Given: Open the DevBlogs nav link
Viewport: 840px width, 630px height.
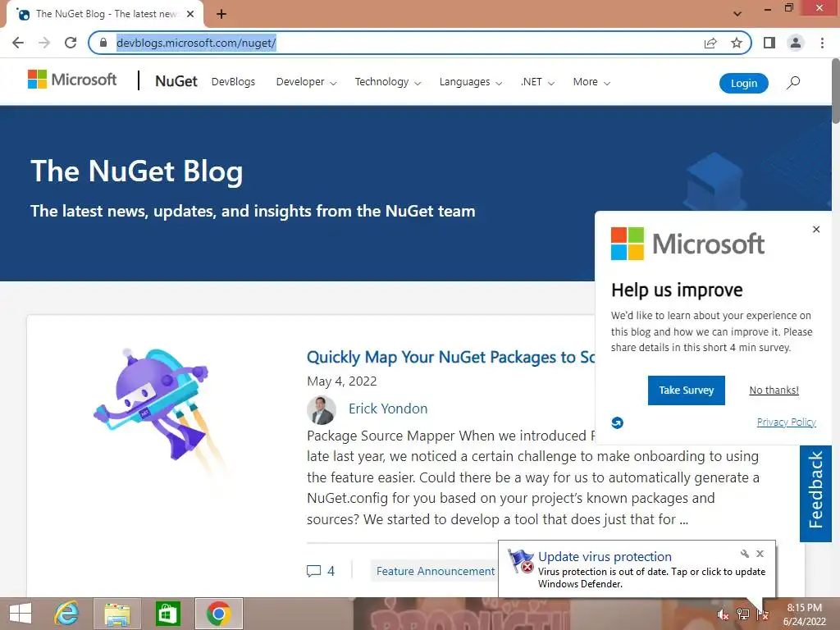Looking at the screenshot, I should coord(233,82).
